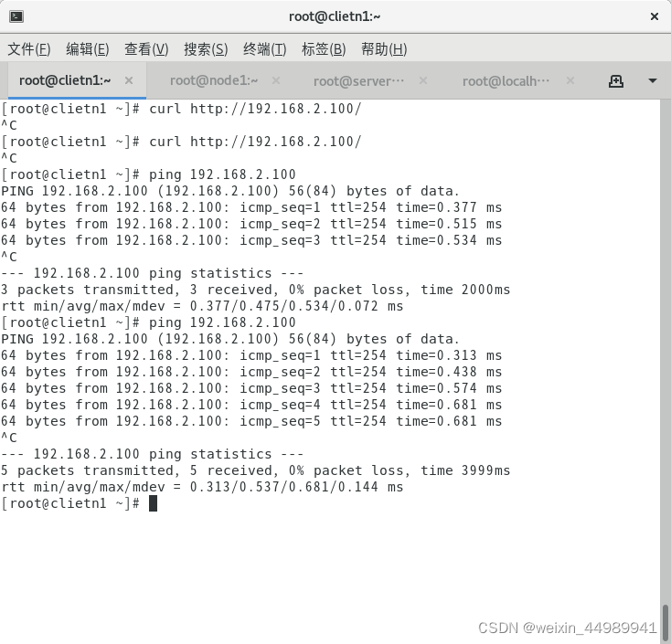Click the terminal icon in title bar
The height and width of the screenshot is (644, 671).
pos(16,16)
